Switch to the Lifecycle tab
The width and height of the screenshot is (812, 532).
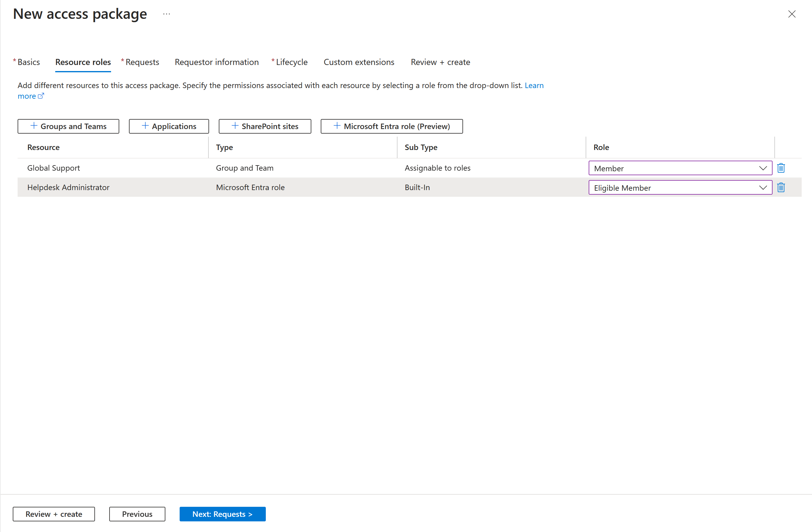[x=291, y=62]
